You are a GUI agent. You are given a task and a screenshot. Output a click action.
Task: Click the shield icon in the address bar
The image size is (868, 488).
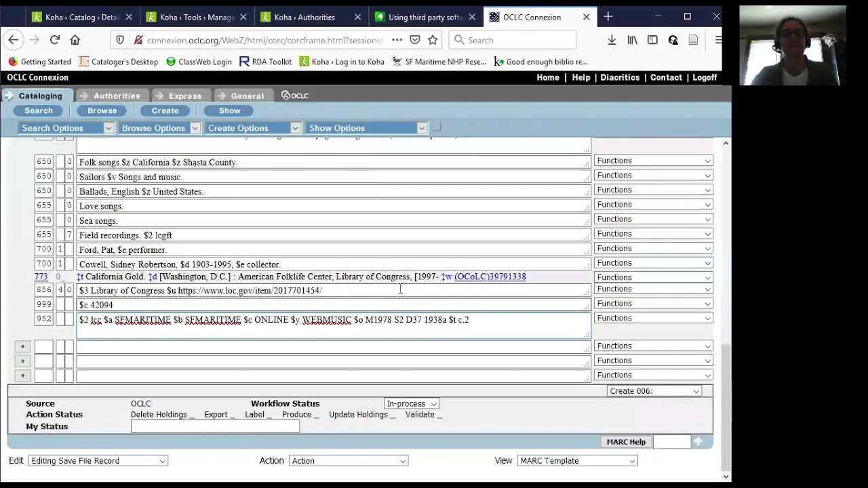click(x=120, y=40)
